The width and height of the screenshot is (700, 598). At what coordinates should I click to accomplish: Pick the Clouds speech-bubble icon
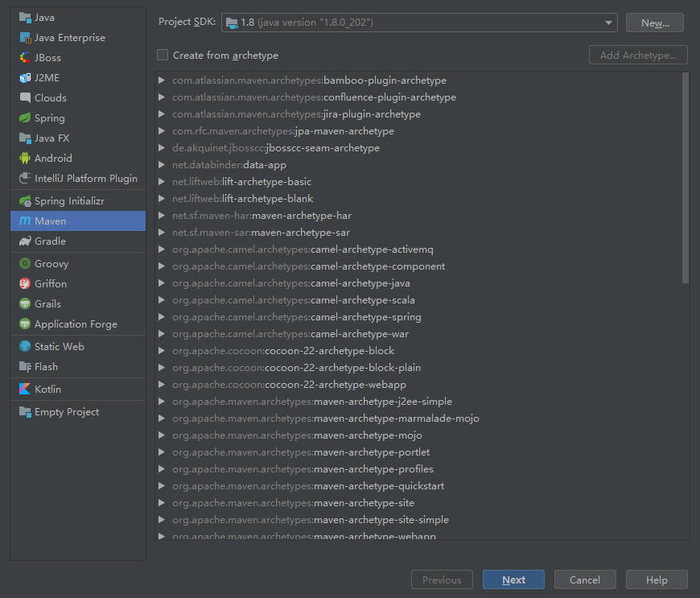pyautogui.click(x=25, y=98)
